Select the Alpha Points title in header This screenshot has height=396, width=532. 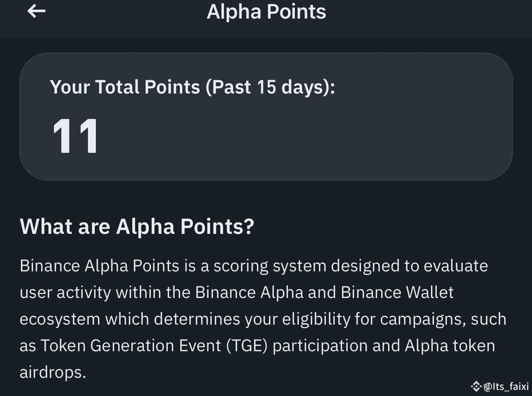click(266, 12)
